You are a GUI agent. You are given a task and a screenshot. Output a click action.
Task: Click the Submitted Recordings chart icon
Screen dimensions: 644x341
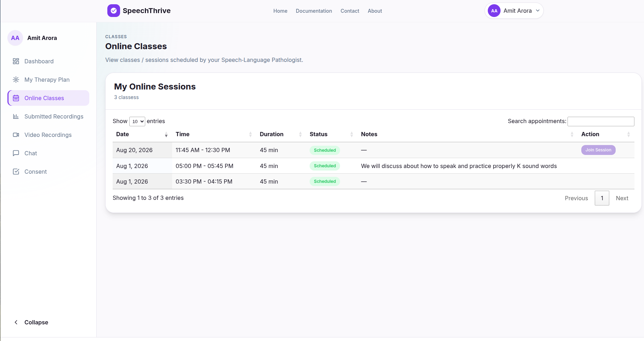[x=16, y=116]
